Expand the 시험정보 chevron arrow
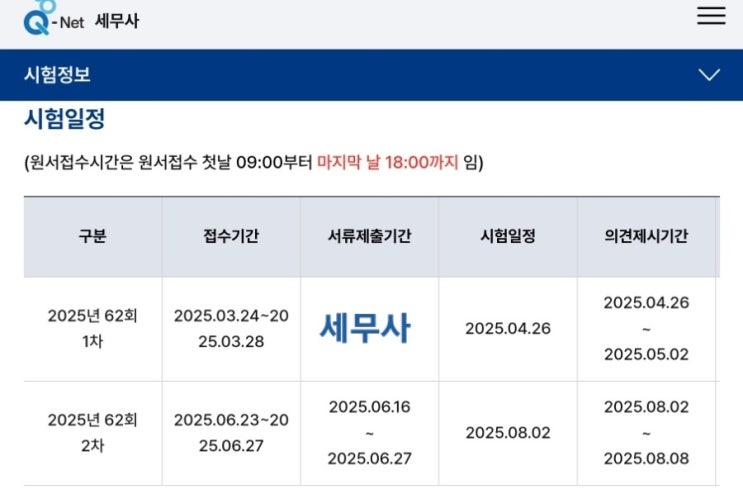Image resolution: width=743 pixels, height=494 pixels. point(709,75)
